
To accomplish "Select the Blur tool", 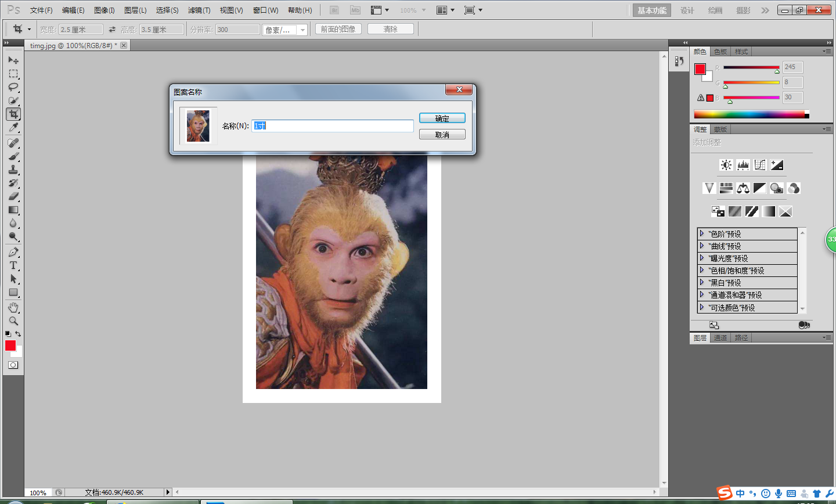I will tap(13, 223).
